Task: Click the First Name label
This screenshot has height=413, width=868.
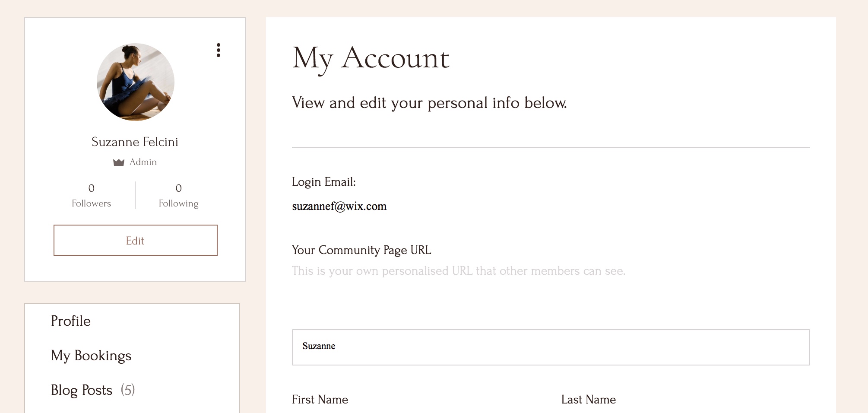Action: pos(320,400)
